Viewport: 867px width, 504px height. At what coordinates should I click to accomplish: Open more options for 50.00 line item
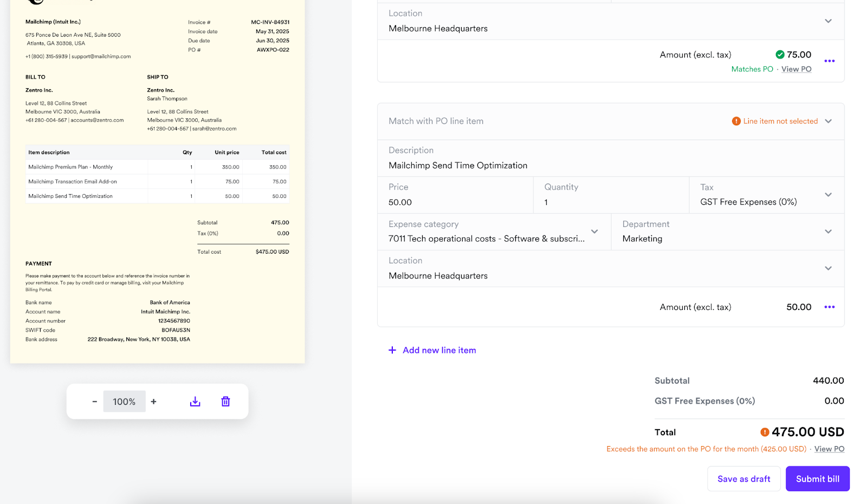click(x=829, y=307)
